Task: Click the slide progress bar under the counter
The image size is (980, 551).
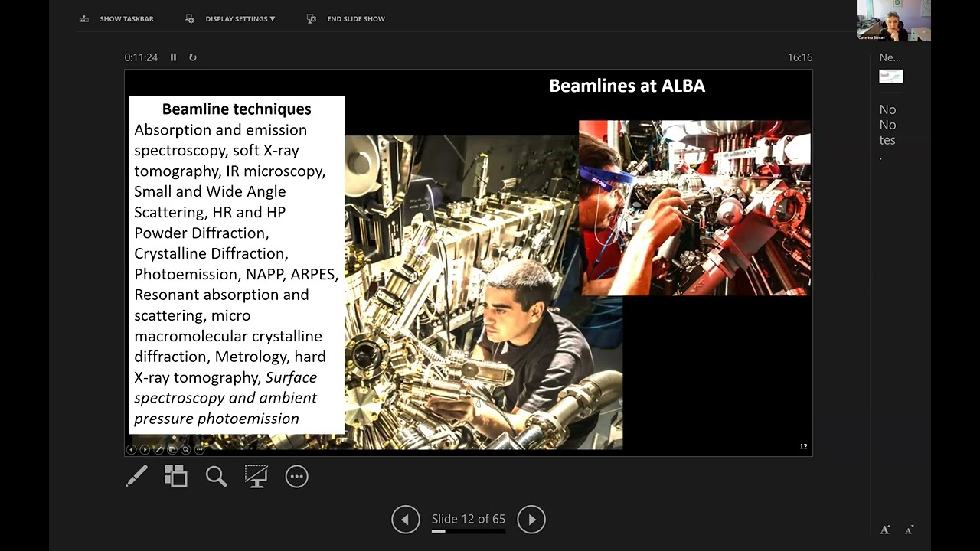Action: tap(469, 530)
